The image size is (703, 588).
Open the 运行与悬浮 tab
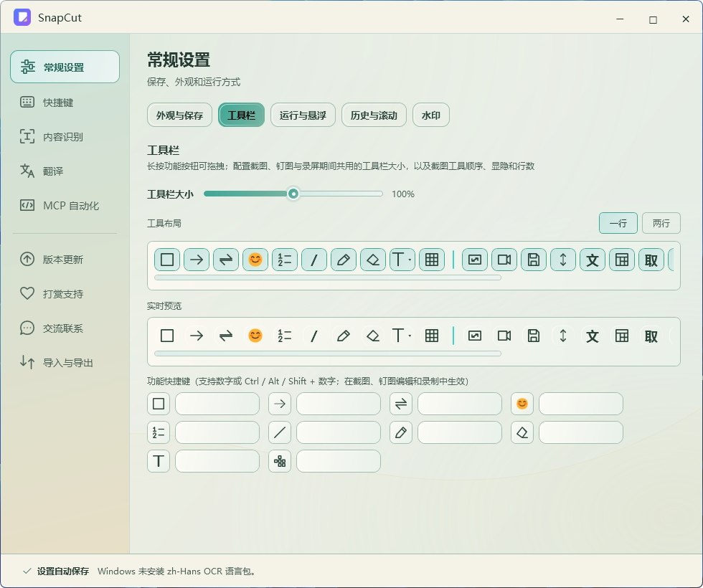click(303, 115)
